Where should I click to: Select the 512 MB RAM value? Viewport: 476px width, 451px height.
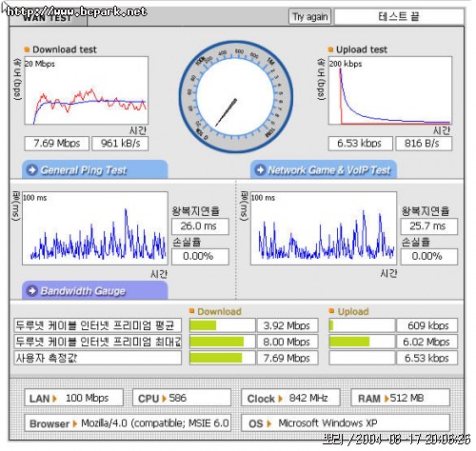(x=407, y=398)
